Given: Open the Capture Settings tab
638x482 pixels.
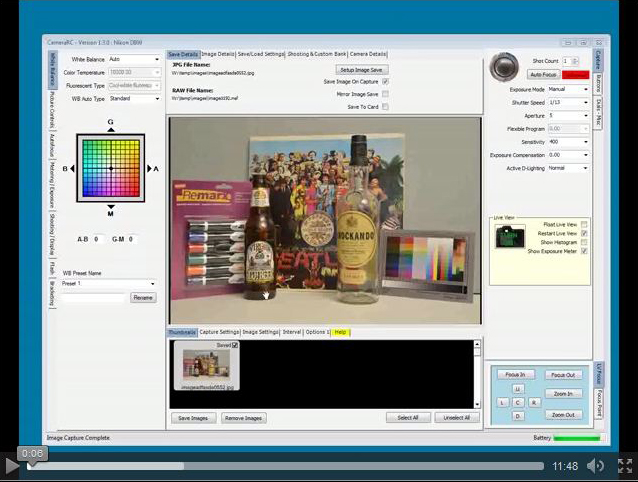Looking at the screenshot, I should tap(219, 332).
